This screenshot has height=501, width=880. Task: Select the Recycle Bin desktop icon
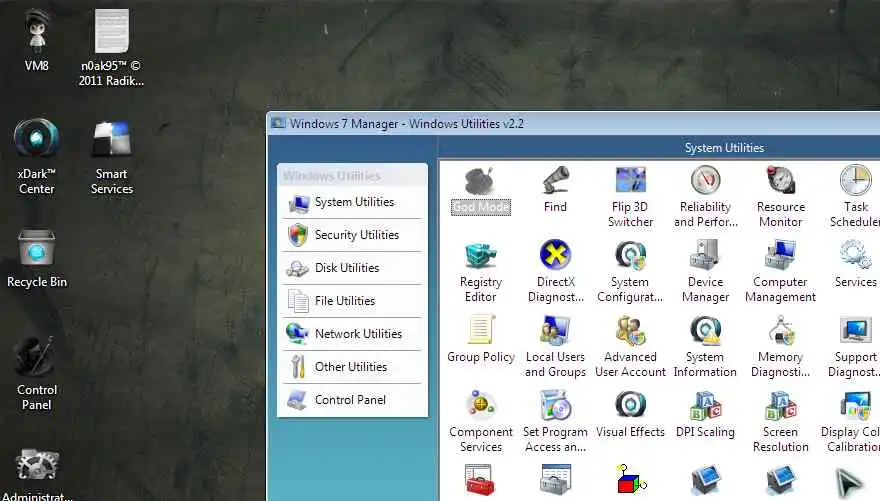click(x=36, y=258)
